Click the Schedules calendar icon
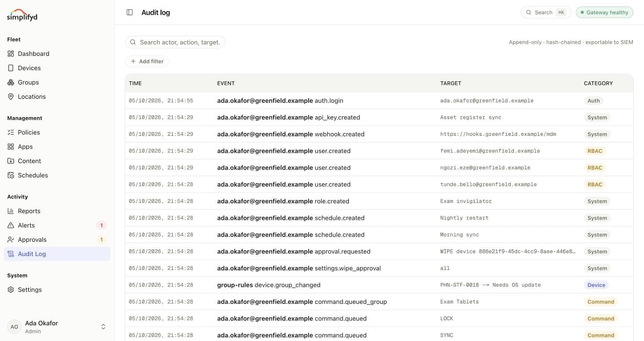 11,175
